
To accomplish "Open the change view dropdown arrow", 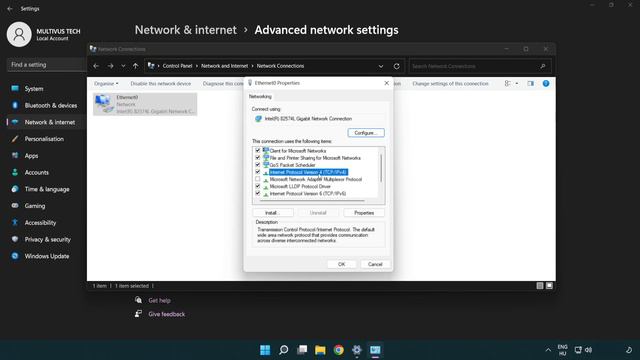I will tap(517, 83).
